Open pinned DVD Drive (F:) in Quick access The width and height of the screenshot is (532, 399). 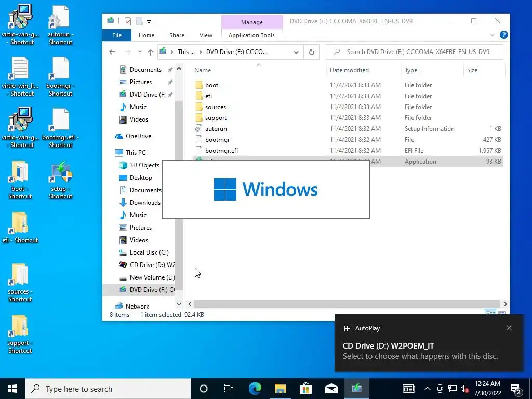click(147, 95)
